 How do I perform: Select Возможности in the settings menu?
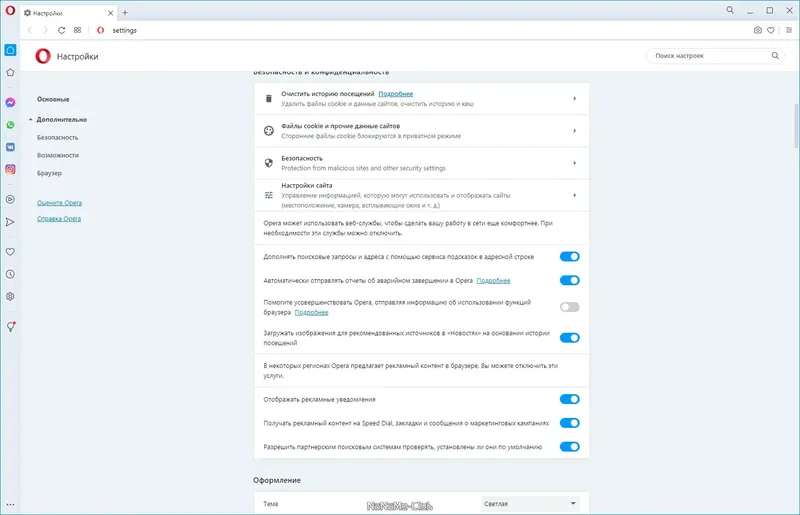click(x=58, y=155)
